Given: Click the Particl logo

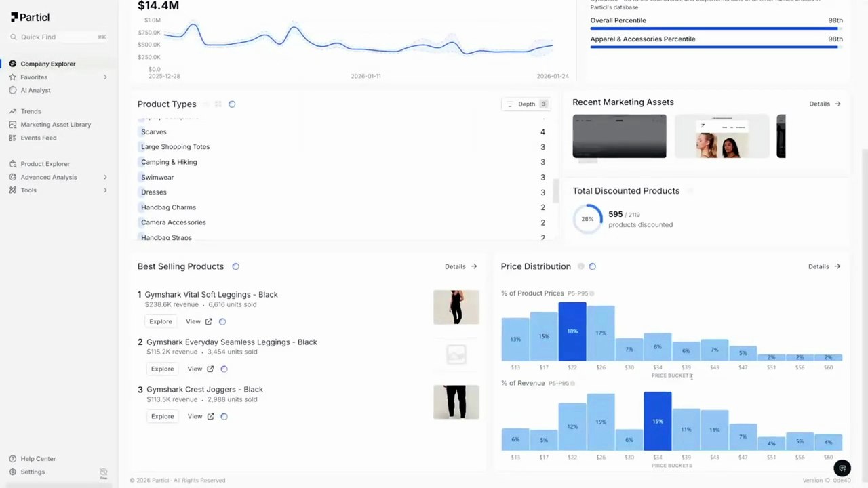Looking at the screenshot, I should coord(30,17).
